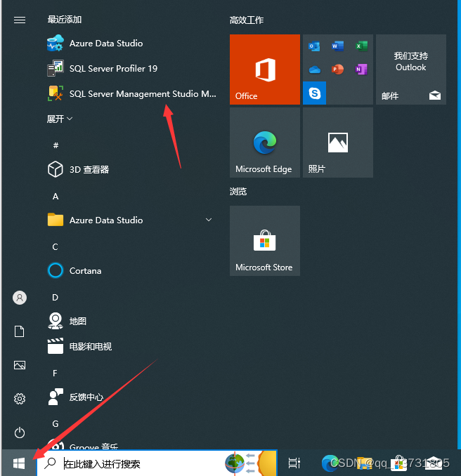Jump to letter A section header
Screen dimensions: 461x476
(56, 197)
